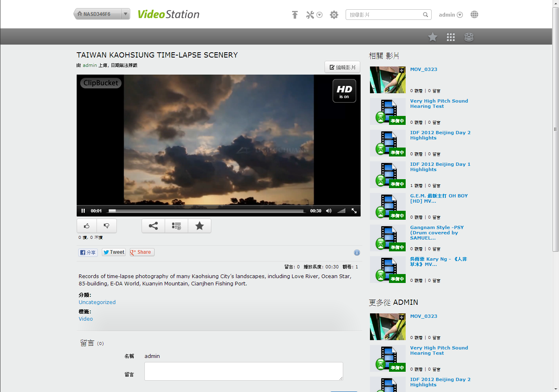
Task: Click the add to playlist icon
Action: [176, 226]
